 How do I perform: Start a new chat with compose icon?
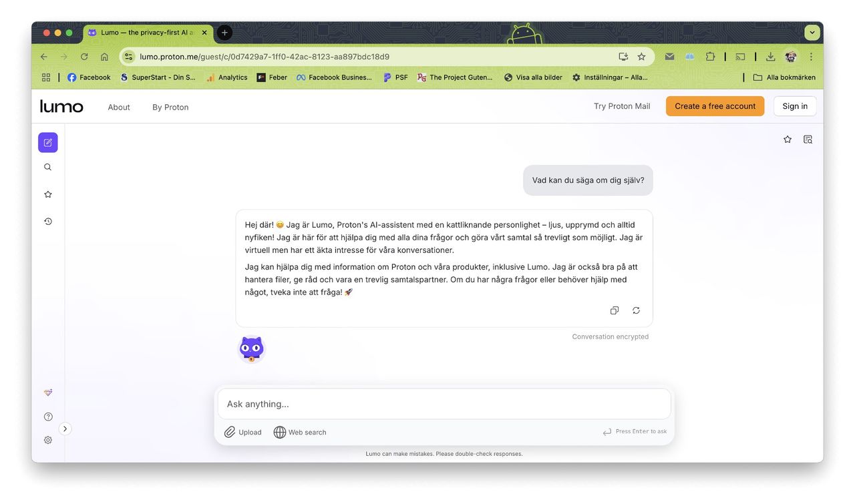(x=47, y=142)
